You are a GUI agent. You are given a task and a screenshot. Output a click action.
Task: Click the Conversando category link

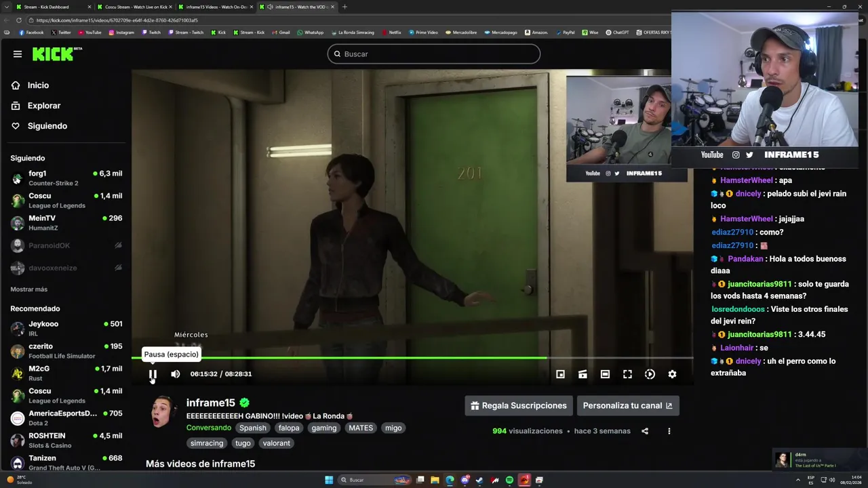(209, 428)
